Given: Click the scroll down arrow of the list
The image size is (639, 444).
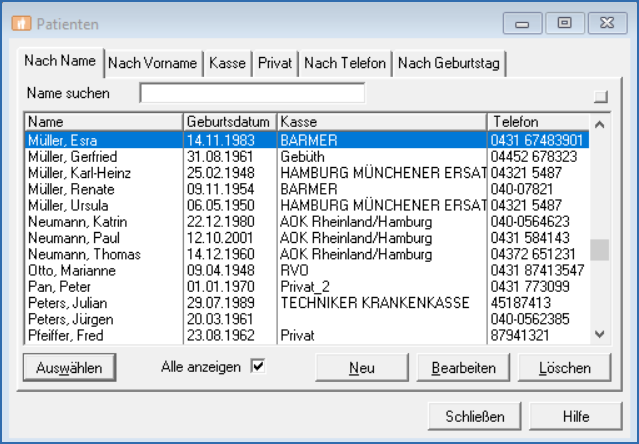Looking at the screenshot, I should point(599,334).
